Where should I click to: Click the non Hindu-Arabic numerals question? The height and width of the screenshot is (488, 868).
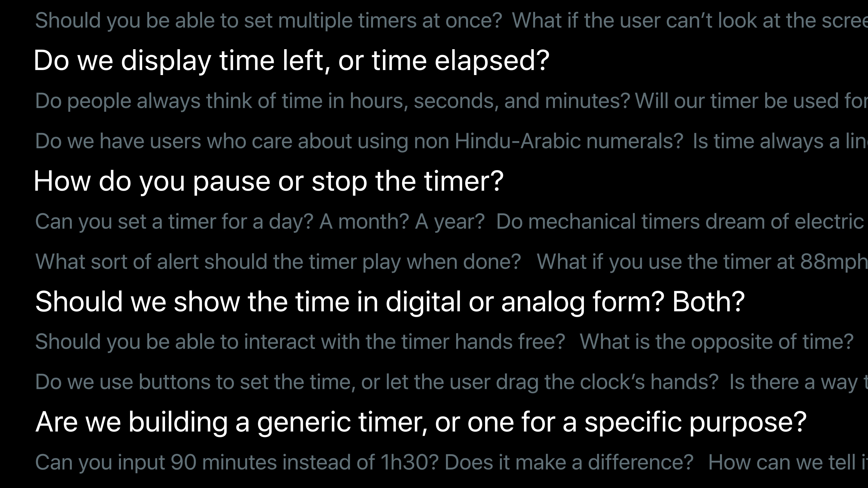359,141
